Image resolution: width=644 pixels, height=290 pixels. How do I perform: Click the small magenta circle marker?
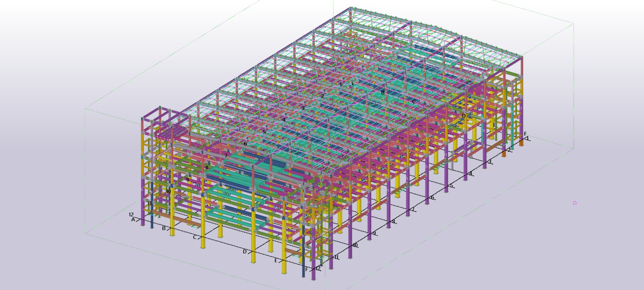click(574, 203)
